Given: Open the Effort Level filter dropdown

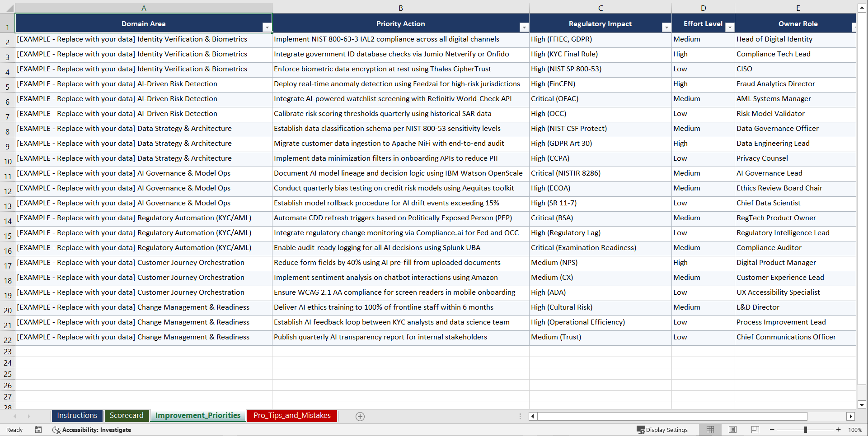Looking at the screenshot, I should [x=729, y=28].
